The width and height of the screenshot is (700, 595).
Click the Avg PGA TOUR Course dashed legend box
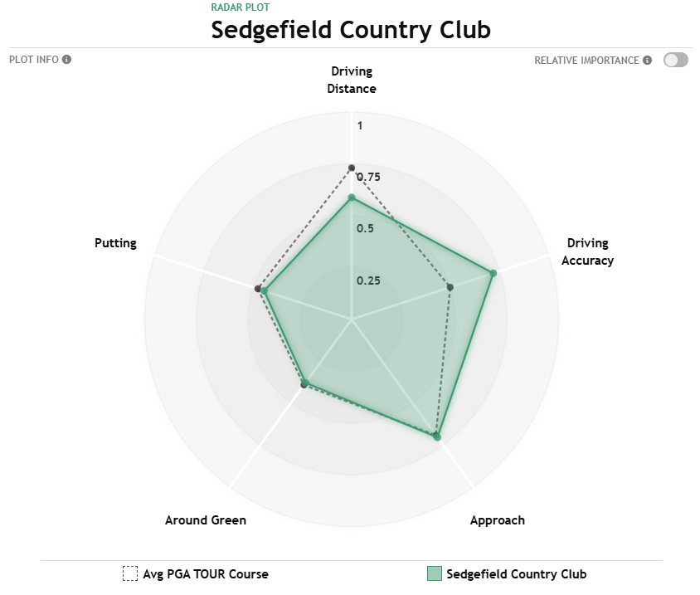click(130, 573)
